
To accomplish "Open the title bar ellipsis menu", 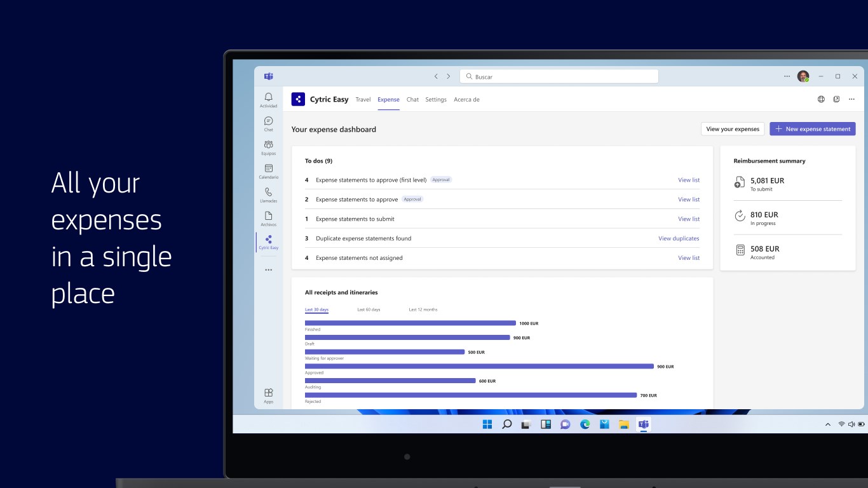I will coord(787,76).
